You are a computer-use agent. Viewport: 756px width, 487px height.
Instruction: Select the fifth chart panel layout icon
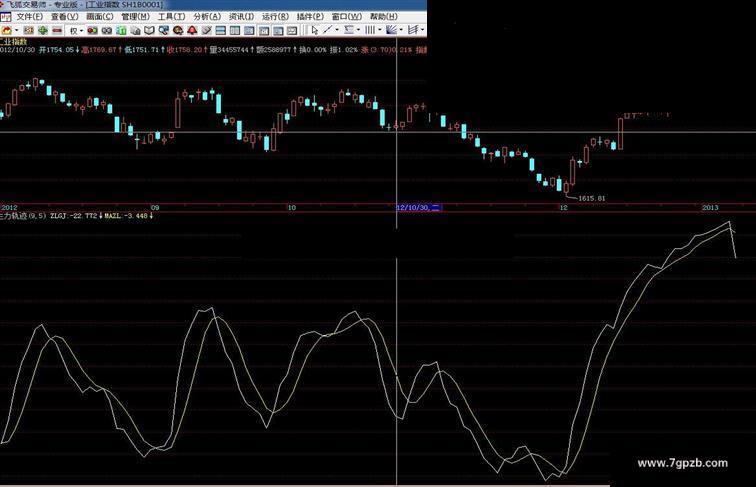point(278,30)
